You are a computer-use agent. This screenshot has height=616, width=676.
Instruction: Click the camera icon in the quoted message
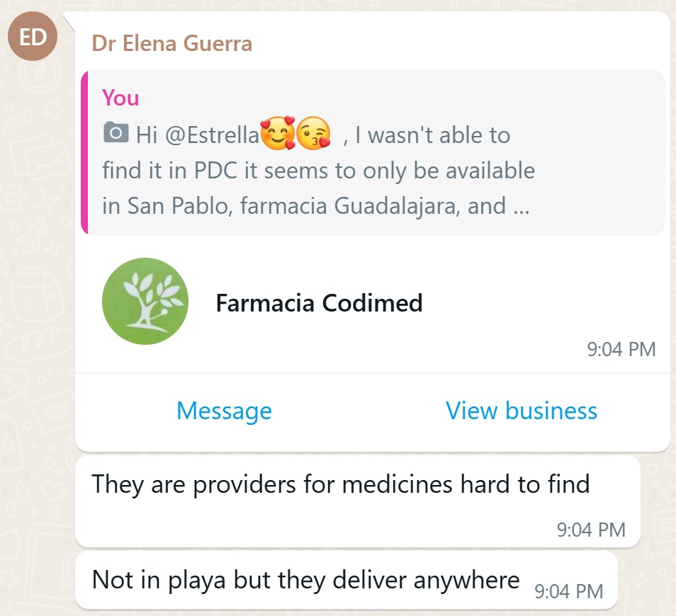[116, 133]
